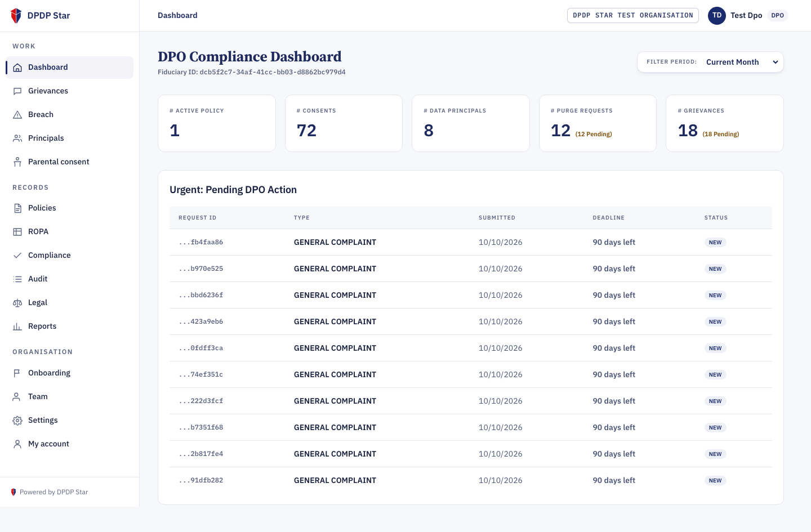Click the Audit list icon
811x532 pixels.
pyautogui.click(x=17, y=279)
